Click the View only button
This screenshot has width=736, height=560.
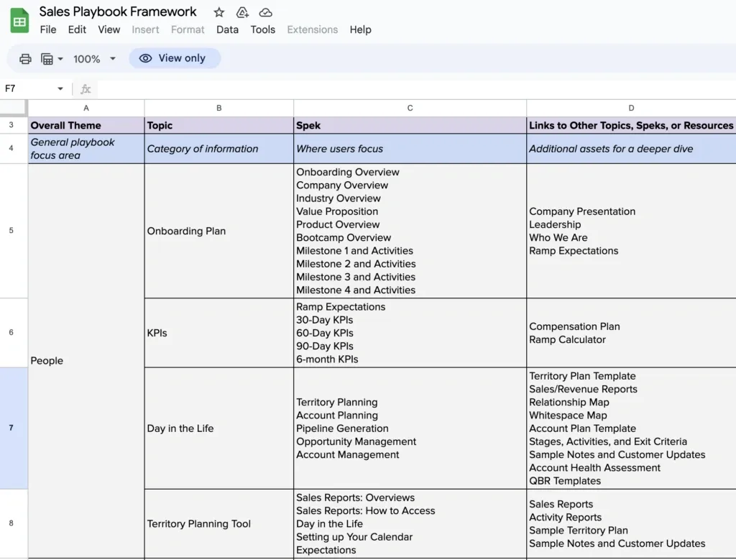tap(175, 58)
